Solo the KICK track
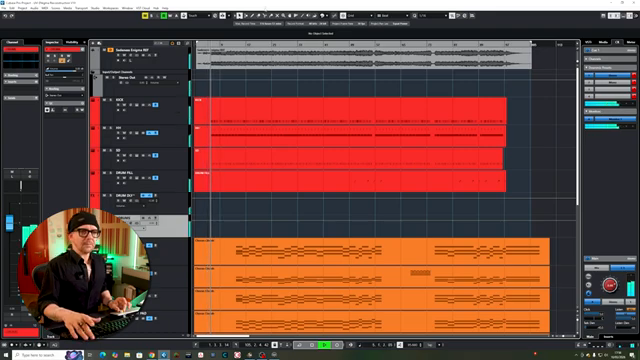This screenshot has height=360, width=640. pos(110,100)
